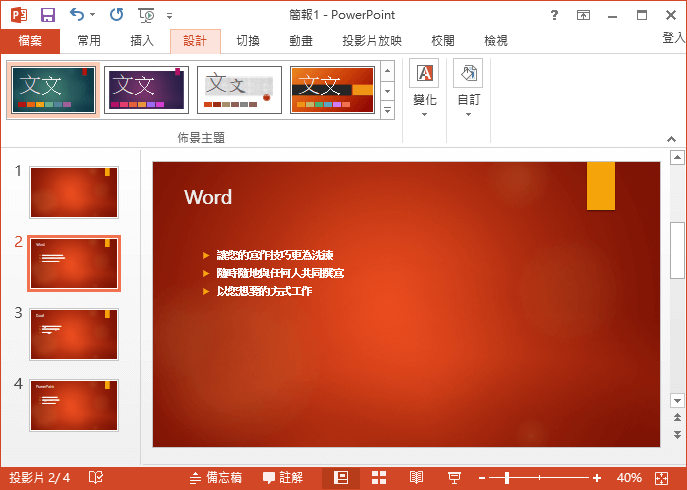
Task: Expand the full theme gallery
Action: pyautogui.click(x=388, y=110)
